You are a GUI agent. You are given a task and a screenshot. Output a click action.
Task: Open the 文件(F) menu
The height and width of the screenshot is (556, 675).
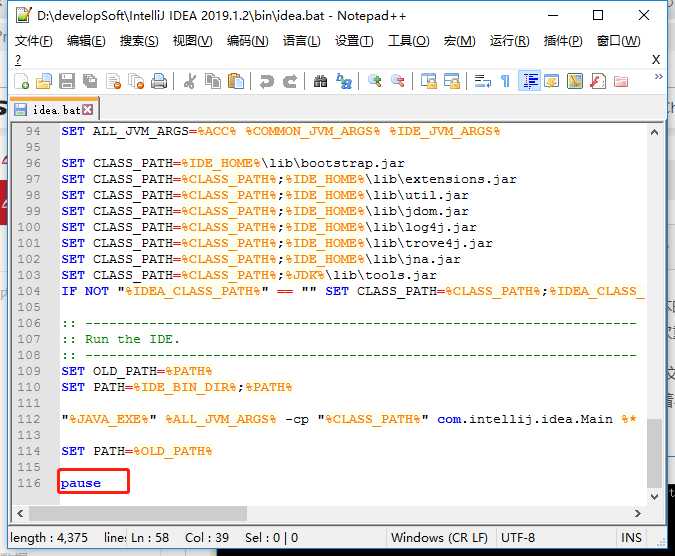(34, 41)
